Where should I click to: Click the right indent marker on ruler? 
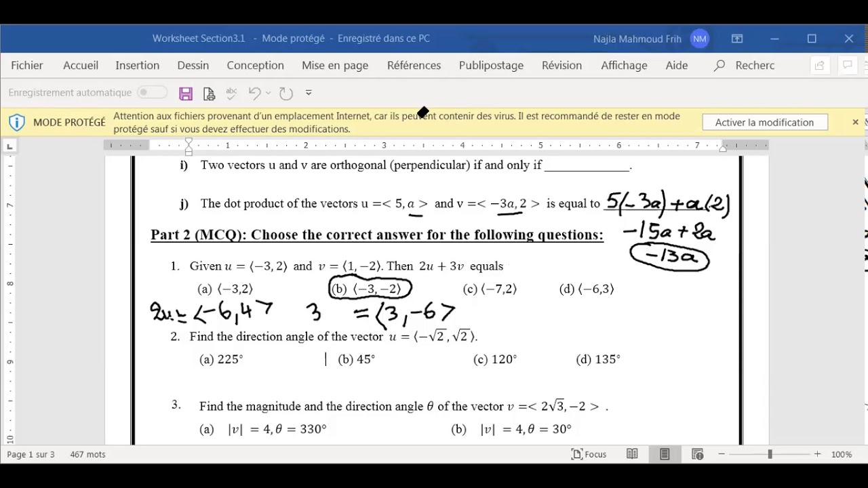point(723,148)
